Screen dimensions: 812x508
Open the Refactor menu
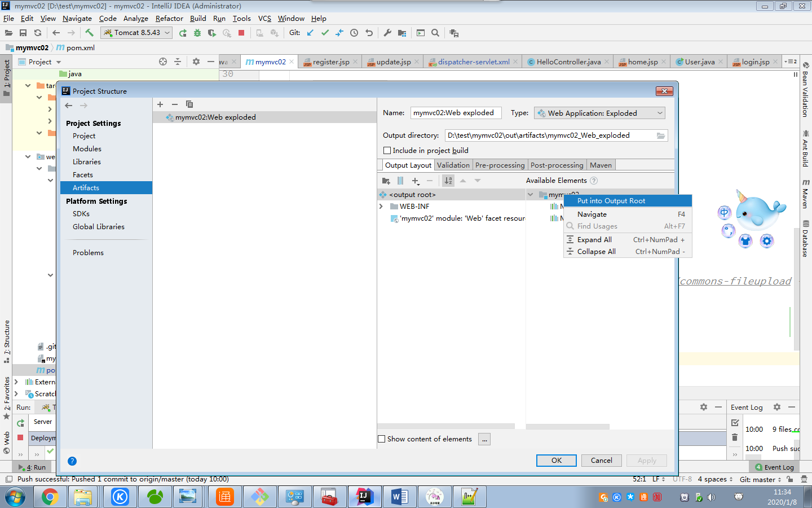click(169, 19)
